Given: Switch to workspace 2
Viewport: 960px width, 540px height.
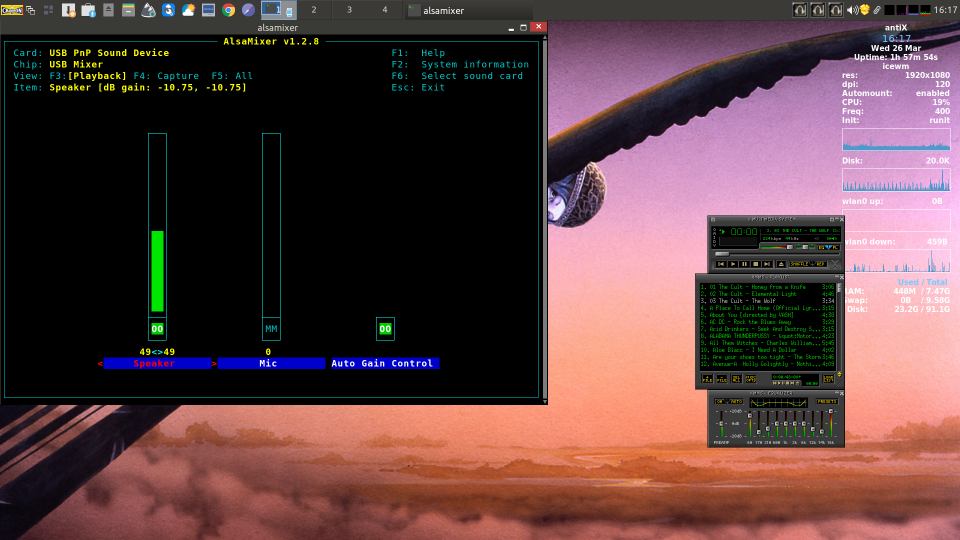Looking at the screenshot, I should (314, 10).
